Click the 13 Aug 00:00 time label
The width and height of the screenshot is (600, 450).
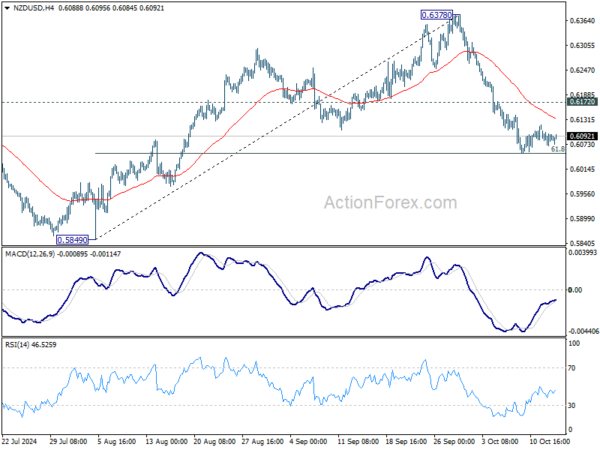point(166,442)
